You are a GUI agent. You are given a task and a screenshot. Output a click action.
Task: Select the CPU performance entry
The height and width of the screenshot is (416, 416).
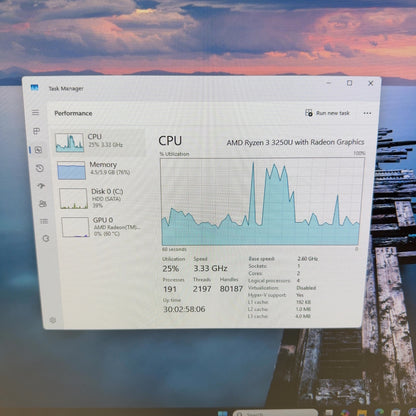tap(99, 143)
